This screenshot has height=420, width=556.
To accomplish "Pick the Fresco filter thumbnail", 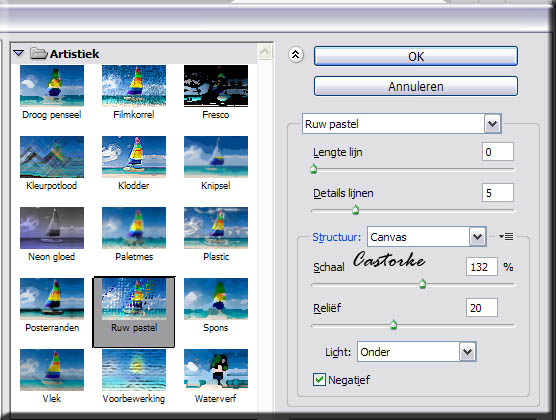I will (216, 86).
